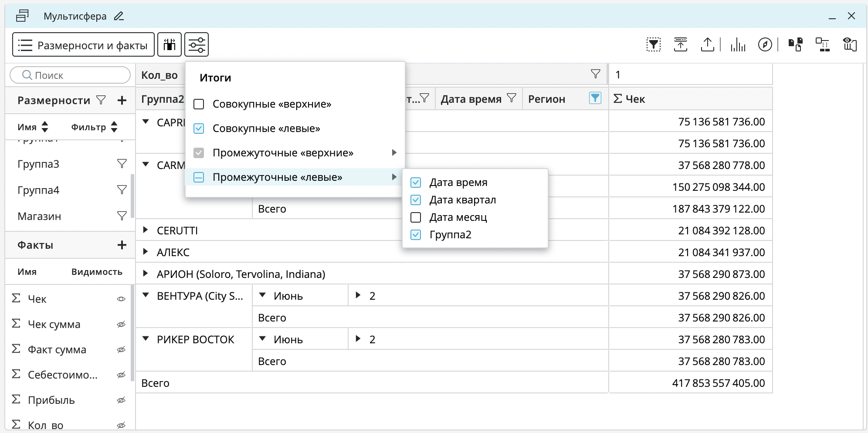Click the Поиск search field
Screen dimensions: 868x433
[x=74, y=75]
